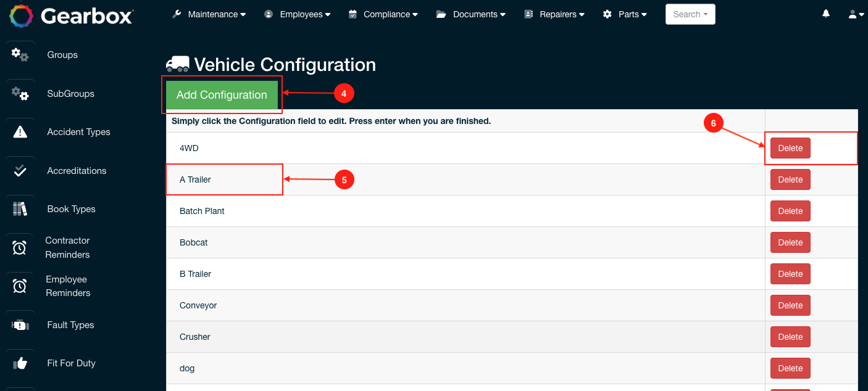868x391 pixels.
Task: Select the SubGroups gears icon
Action: 20,94
